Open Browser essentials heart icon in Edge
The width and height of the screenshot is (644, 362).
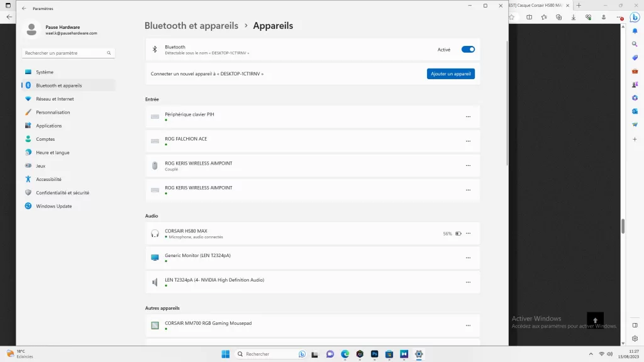click(x=588, y=17)
